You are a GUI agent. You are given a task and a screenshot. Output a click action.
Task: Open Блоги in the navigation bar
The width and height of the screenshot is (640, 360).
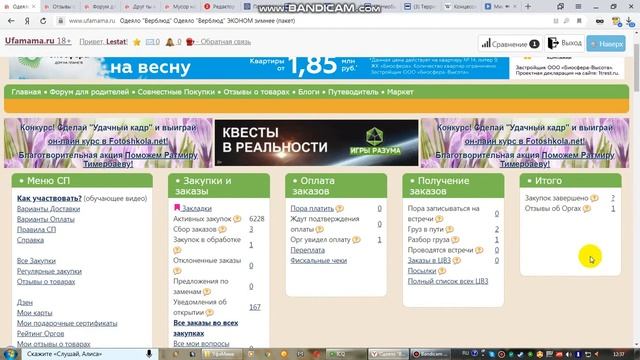point(308,92)
